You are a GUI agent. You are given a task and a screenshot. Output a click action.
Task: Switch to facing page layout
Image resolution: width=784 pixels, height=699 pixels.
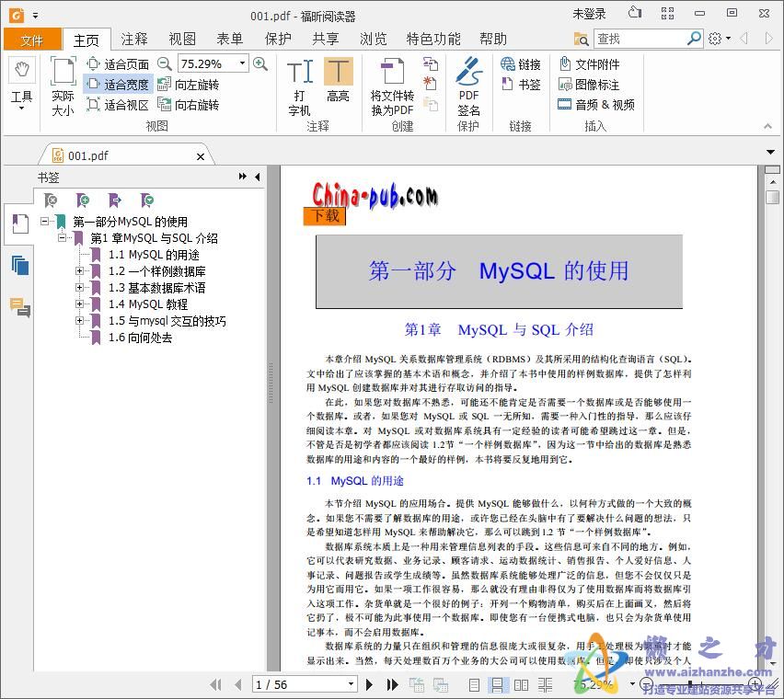[x=521, y=684]
